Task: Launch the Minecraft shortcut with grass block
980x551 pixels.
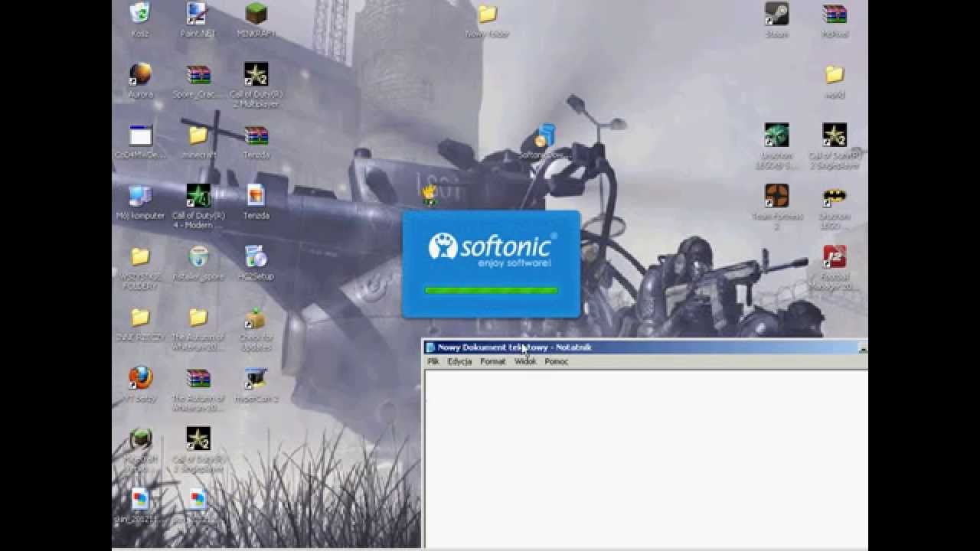Action: point(140,439)
